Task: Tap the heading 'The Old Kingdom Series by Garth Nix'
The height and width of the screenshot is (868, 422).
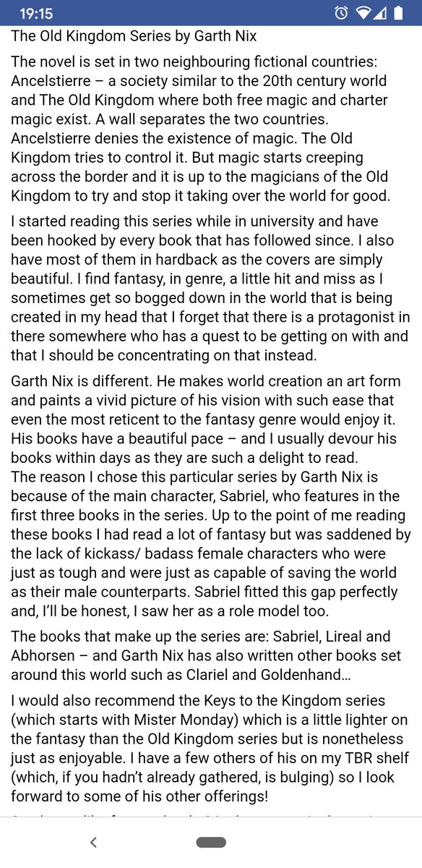Action: tap(134, 35)
